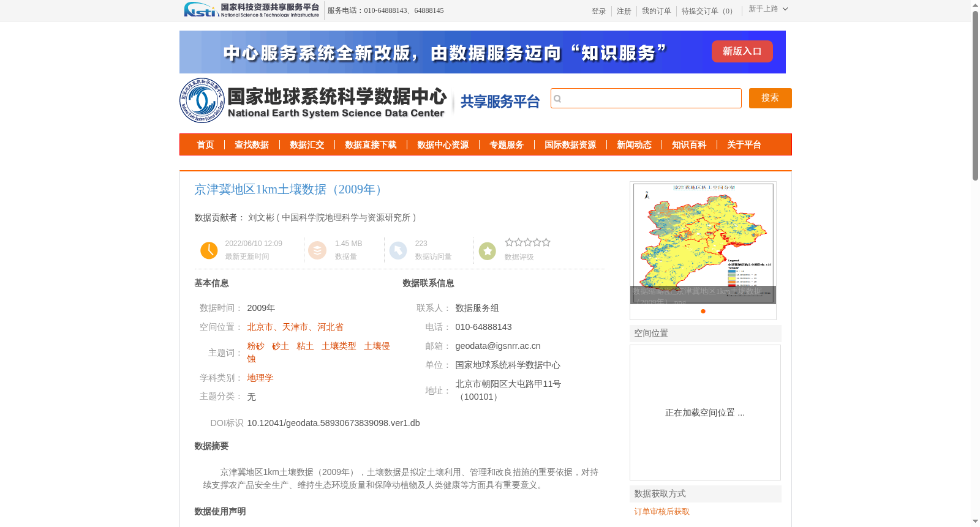The width and height of the screenshot is (980, 527).
Task: Click into the search input field
Action: (x=646, y=99)
